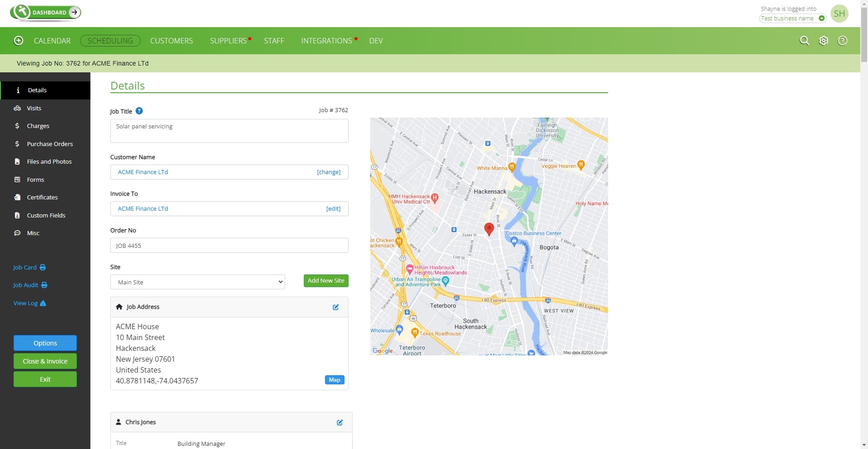Image resolution: width=868 pixels, height=449 pixels.
Task: Change the customer with the change link
Action: pos(329,172)
